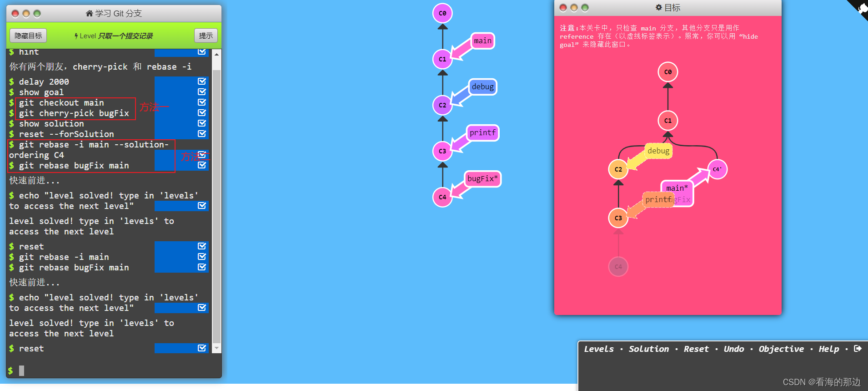Minimize the 目标 goal window
This screenshot has height=391, width=868.
[574, 8]
